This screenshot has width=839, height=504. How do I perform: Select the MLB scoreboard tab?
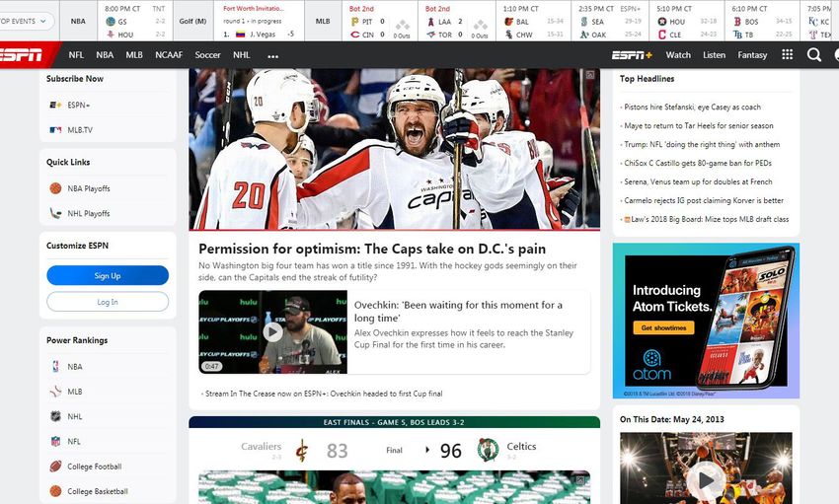[323, 21]
